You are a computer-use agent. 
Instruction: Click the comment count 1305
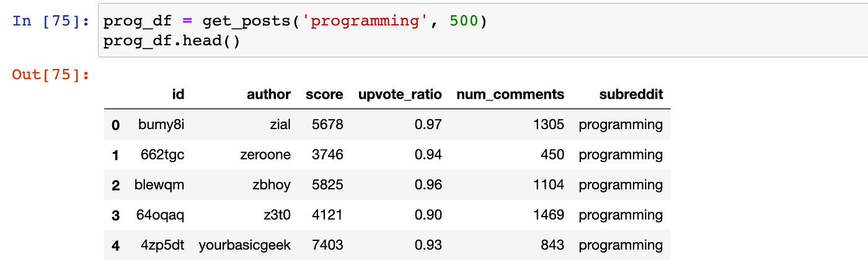549,125
